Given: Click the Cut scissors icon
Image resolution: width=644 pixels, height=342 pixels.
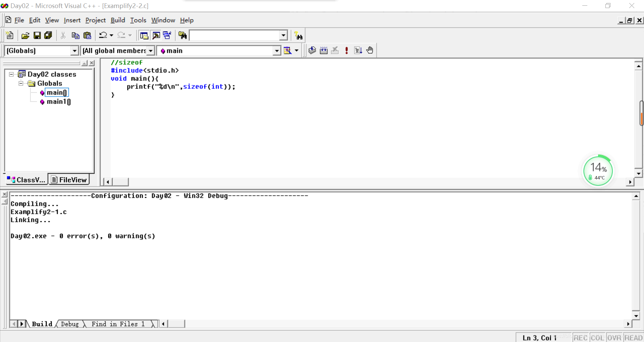Looking at the screenshot, I should point(63,35).
